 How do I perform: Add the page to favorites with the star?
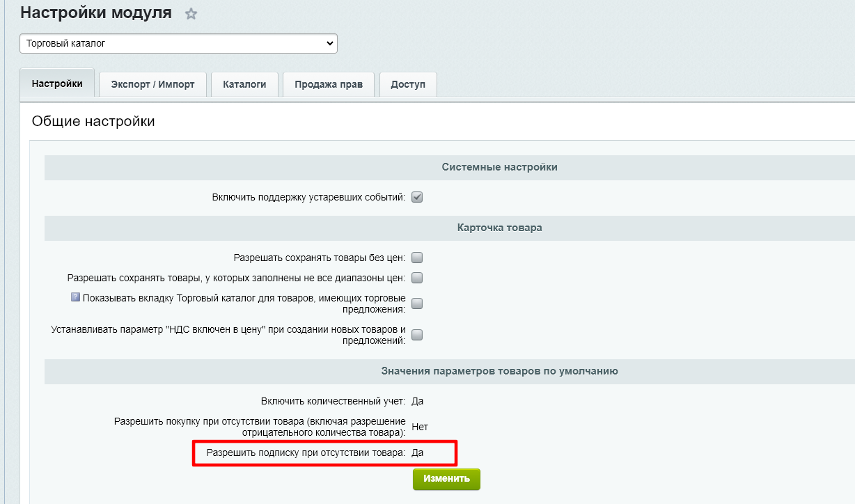pos(191,14)
